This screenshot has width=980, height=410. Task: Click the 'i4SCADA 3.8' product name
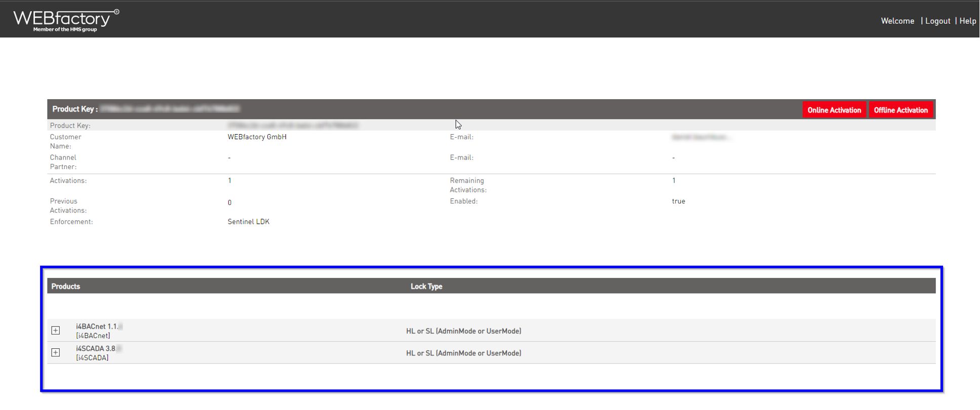[x=96, y=348]
